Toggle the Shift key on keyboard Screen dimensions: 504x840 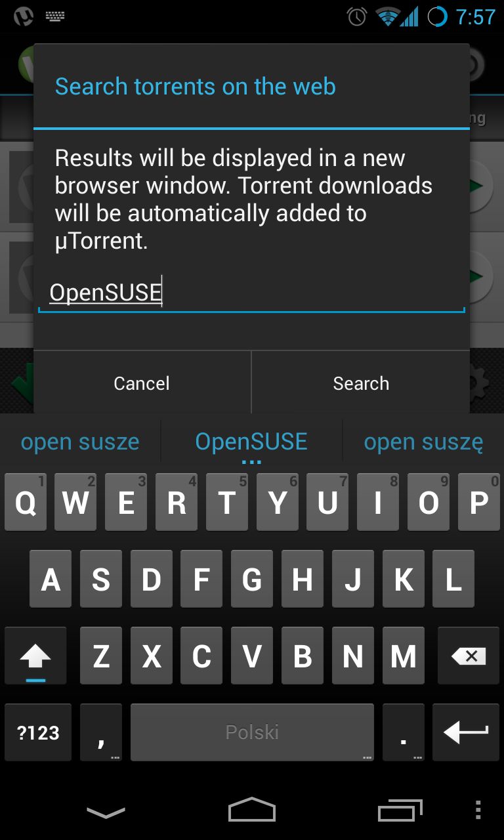click(x=35, y=656)
